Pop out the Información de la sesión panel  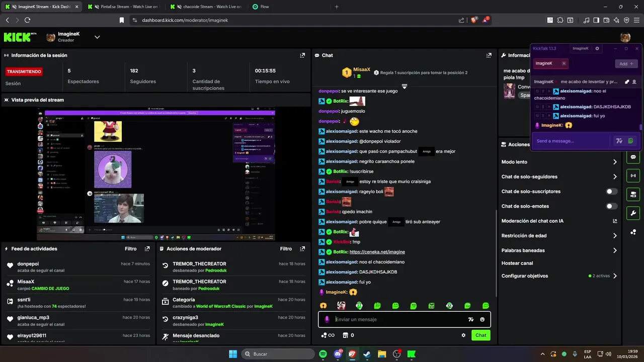[302, 55]
